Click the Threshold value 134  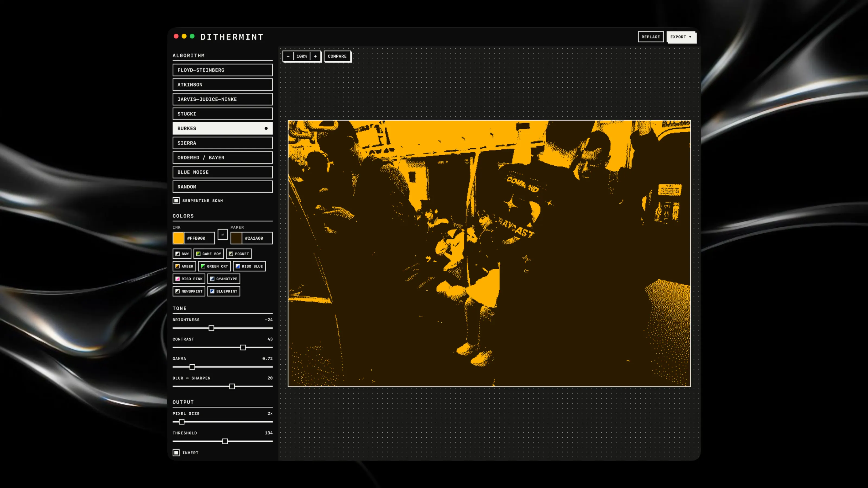tap(269, 433)
